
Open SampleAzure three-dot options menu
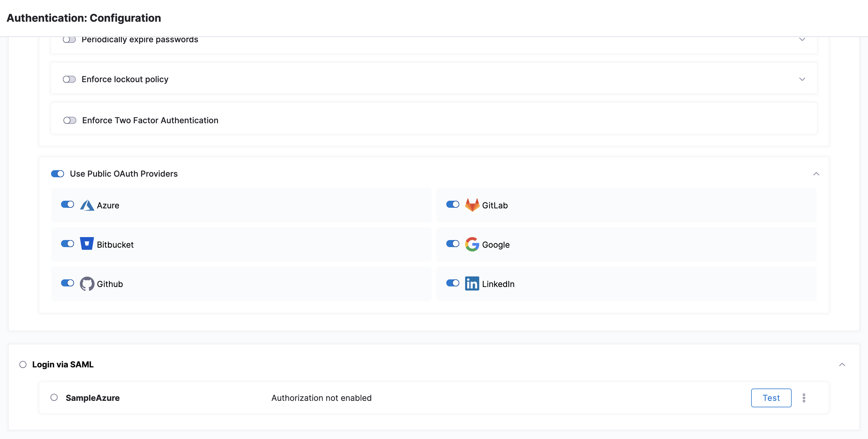tap(804, 398)
